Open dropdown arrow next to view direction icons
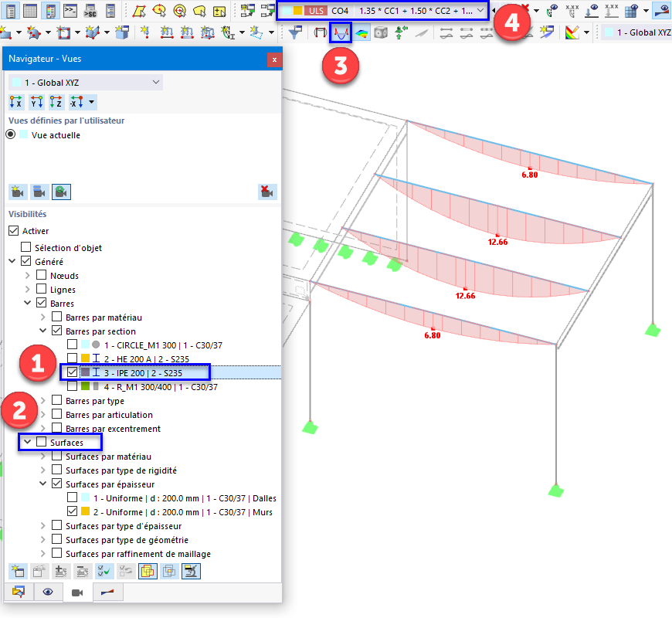Screen dimensions: 672x618 click(x=92, y=102)
